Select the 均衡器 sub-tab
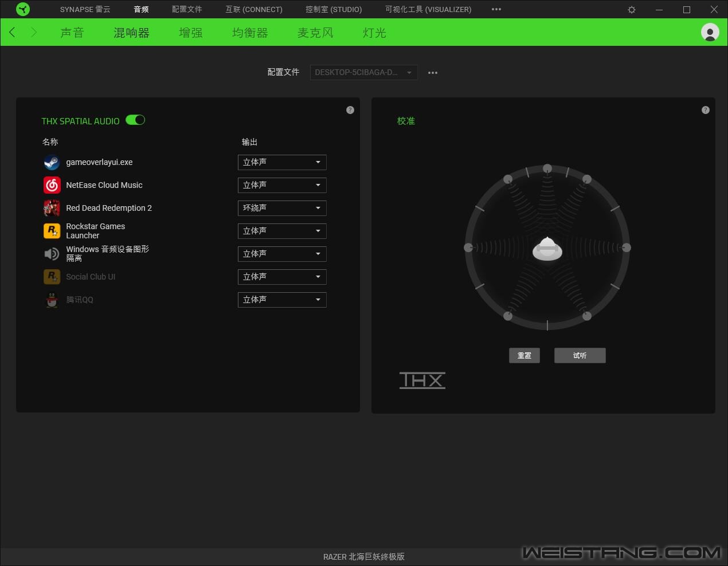Image resolution: width=728 pixels, height=566 pixels. 250,33
